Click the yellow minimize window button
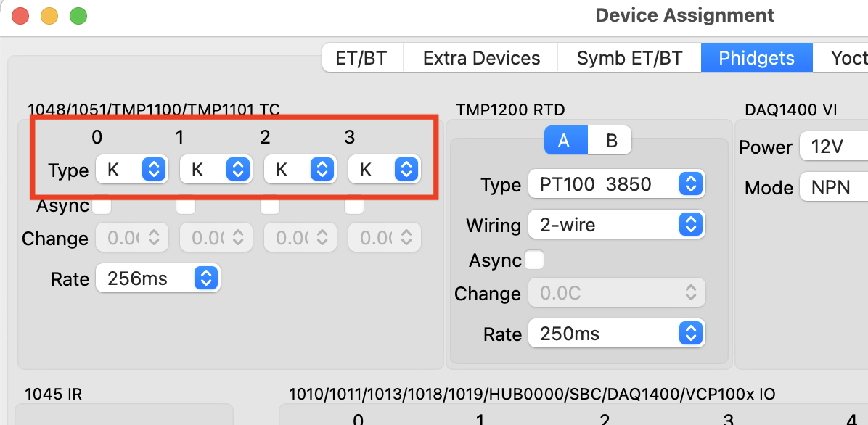 50,15
